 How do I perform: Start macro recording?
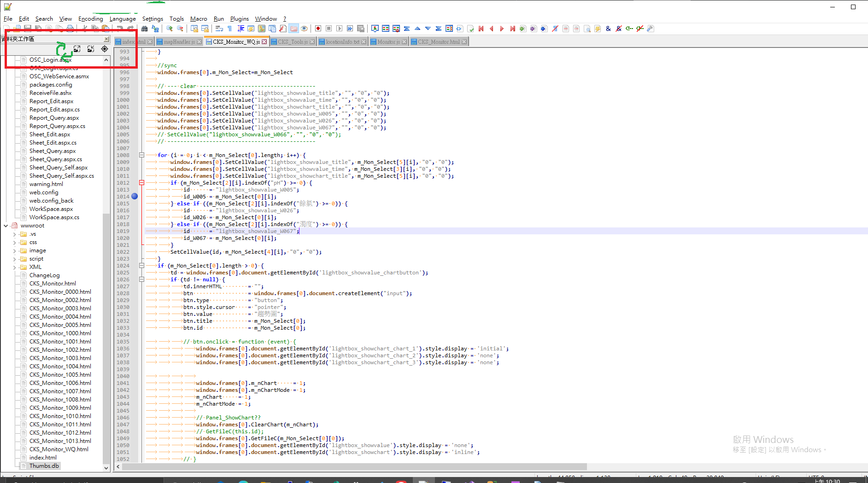click(318, 28)
